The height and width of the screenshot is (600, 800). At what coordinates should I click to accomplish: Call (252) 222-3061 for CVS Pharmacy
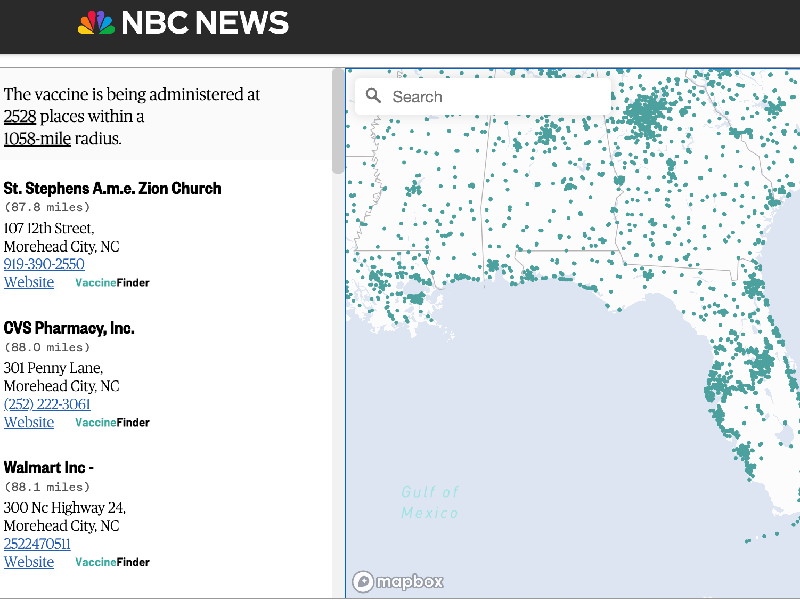click(x=47, y=404)
